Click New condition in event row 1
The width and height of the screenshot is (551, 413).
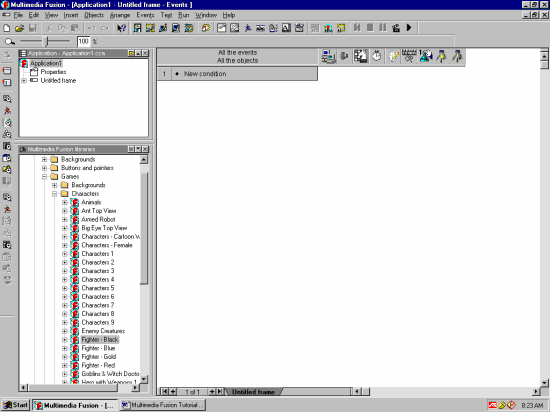(205, 74)
